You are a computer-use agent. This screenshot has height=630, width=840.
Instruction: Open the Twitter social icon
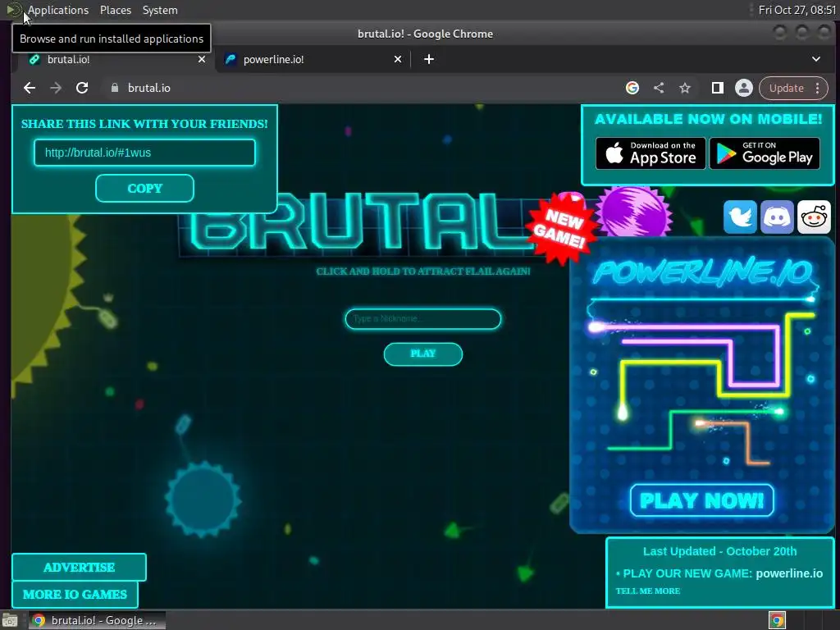(x=740, y=217)
